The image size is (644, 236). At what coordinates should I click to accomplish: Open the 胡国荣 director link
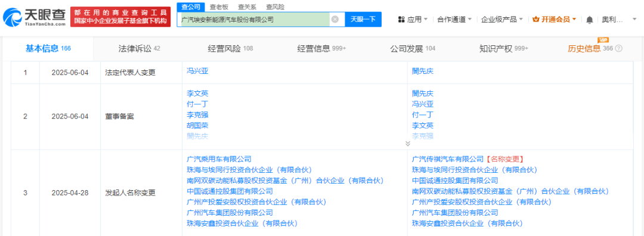click(x=197, y=126)
